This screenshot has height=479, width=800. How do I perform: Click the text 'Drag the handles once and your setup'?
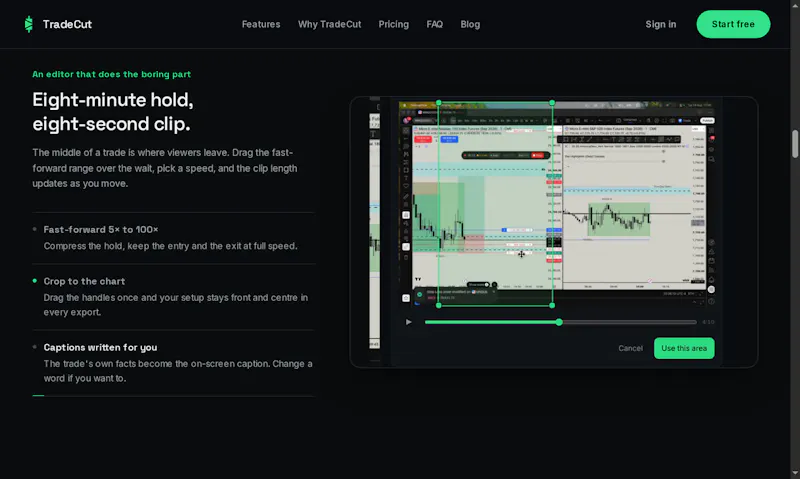click(x=176, y=305)
